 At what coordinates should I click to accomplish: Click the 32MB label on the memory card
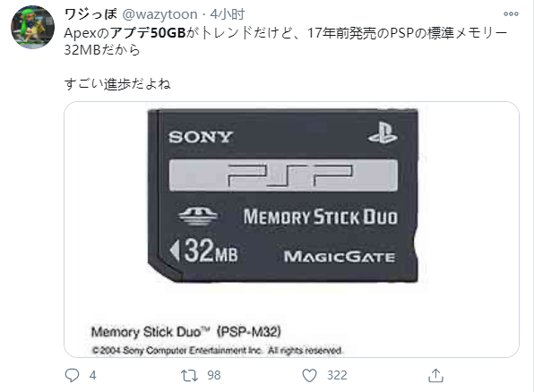pos(203,251)
